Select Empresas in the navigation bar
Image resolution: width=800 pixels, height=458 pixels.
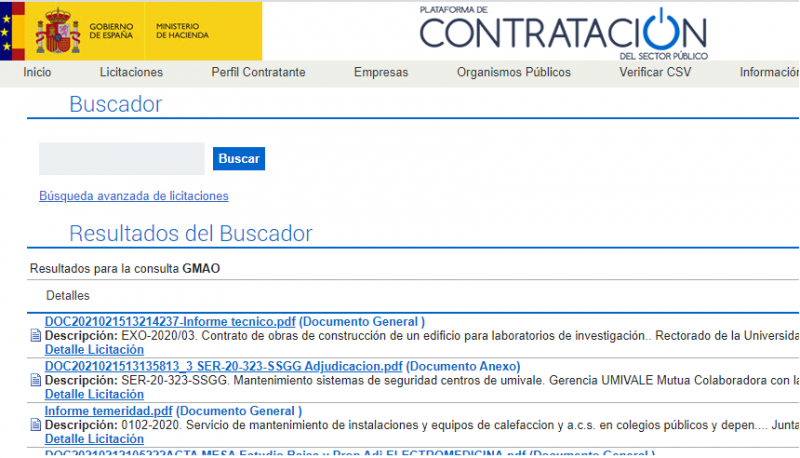coord(381,72)
